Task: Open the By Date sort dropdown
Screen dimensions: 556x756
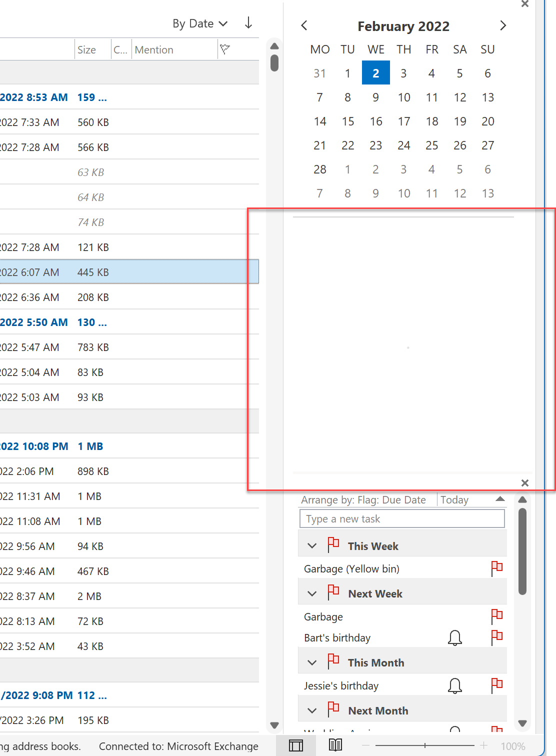Action: (199, 23)
